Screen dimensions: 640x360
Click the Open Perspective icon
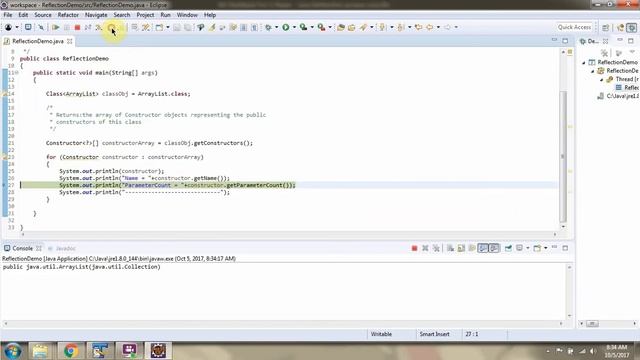point(606,27)
